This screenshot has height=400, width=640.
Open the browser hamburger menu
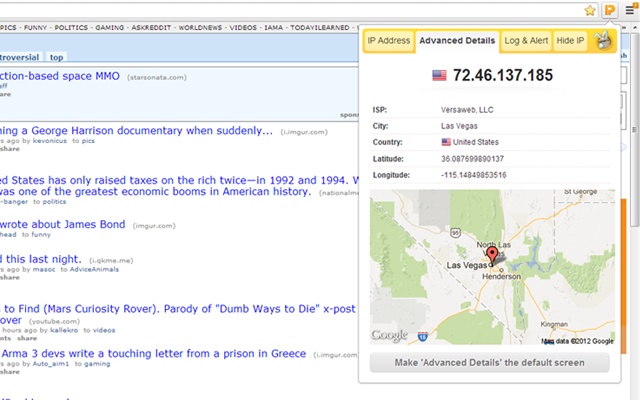630,10
